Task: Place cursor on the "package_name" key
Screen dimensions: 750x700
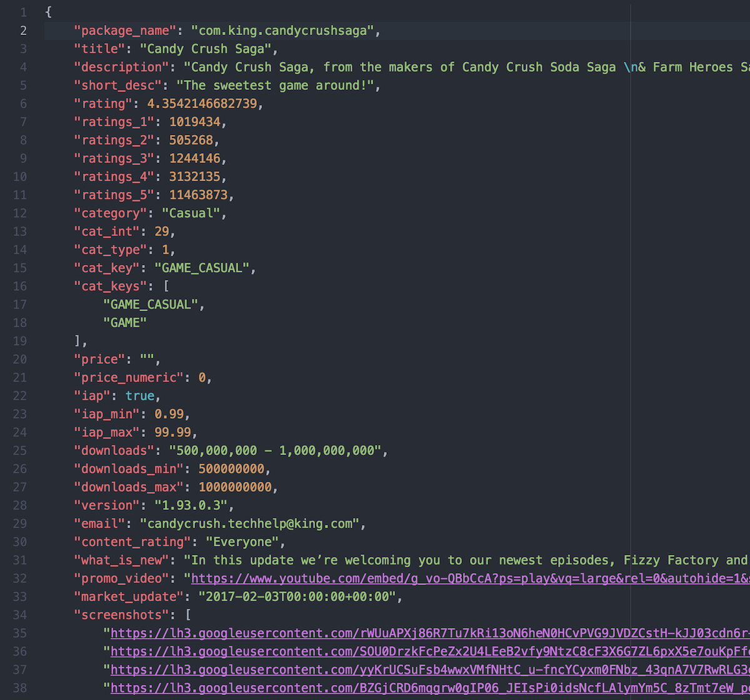Action: click(x=126, y=31)
